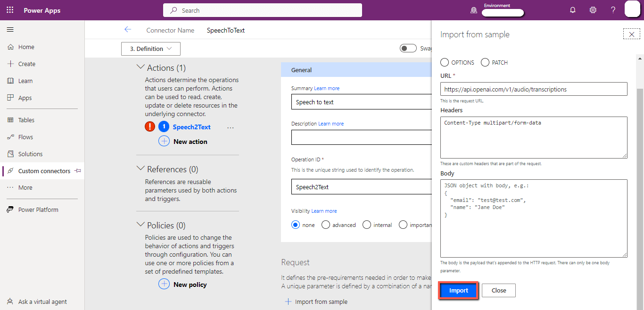Click the Power Platform icon
Viewport: 644px width, 310px height.
(10, 209)
